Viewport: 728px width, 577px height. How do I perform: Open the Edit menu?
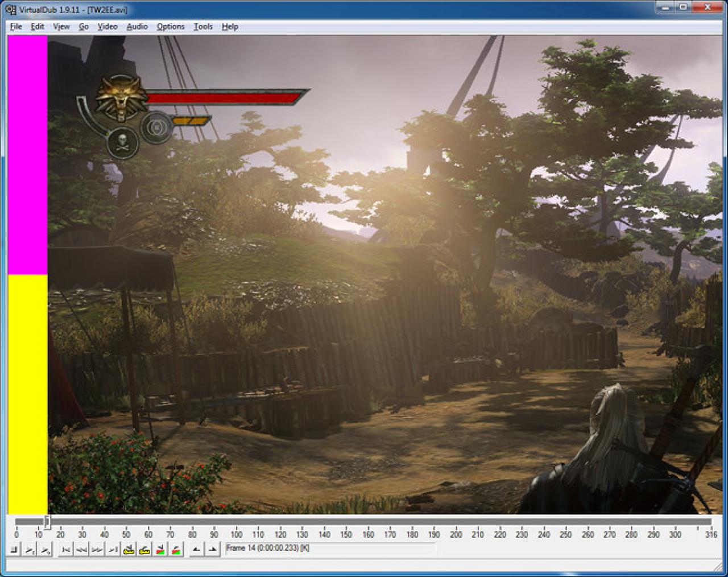(x=38, y=26)
